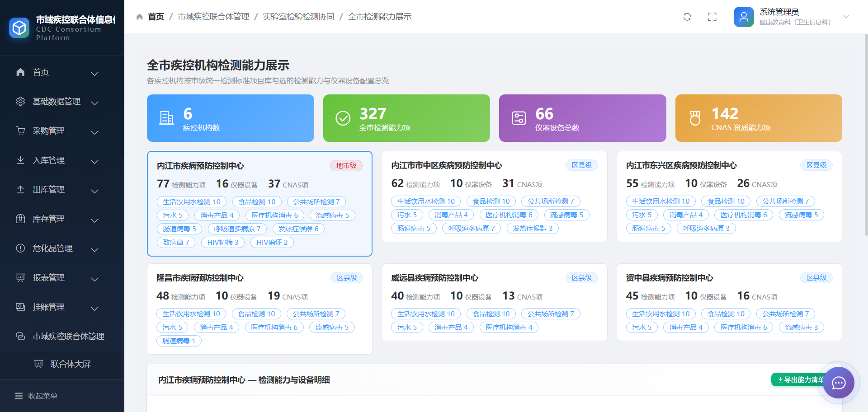Click the 首页 house icon in sidebar
This screenshot has height=412, width=868.
[20, 72]
